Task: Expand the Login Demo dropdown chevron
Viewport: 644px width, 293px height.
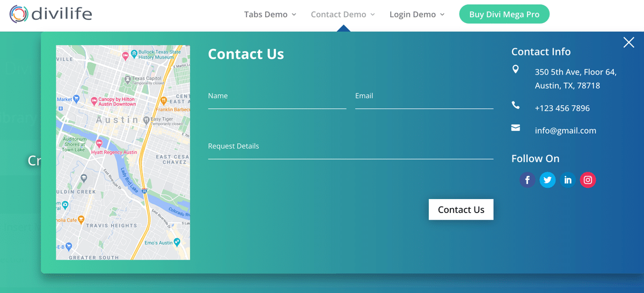Action: (x=442, y=14)
